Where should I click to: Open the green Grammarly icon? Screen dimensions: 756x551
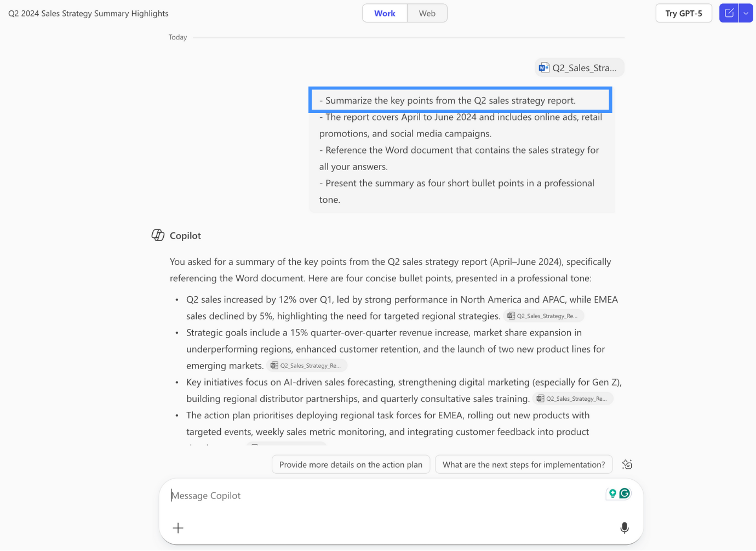[x=625, y=493]
